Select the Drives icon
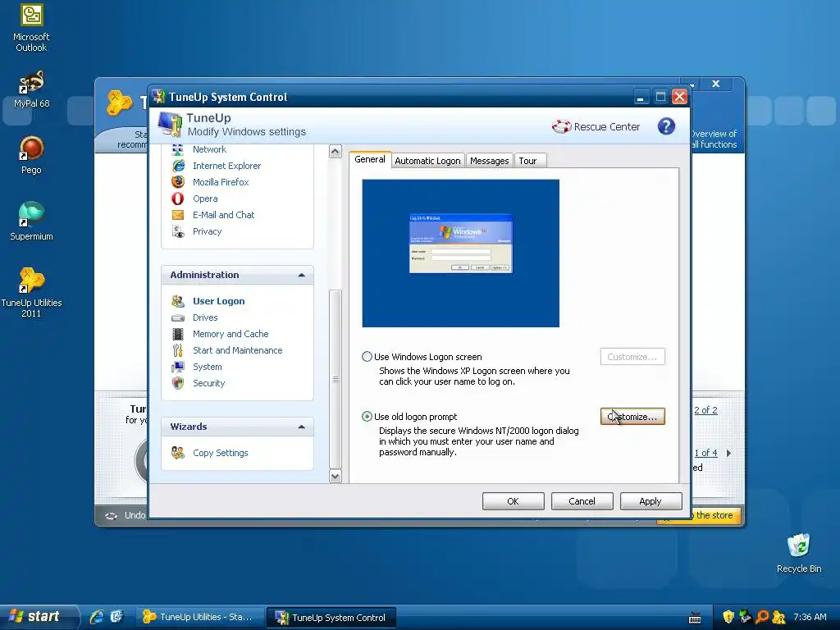 tap(178, 317)
